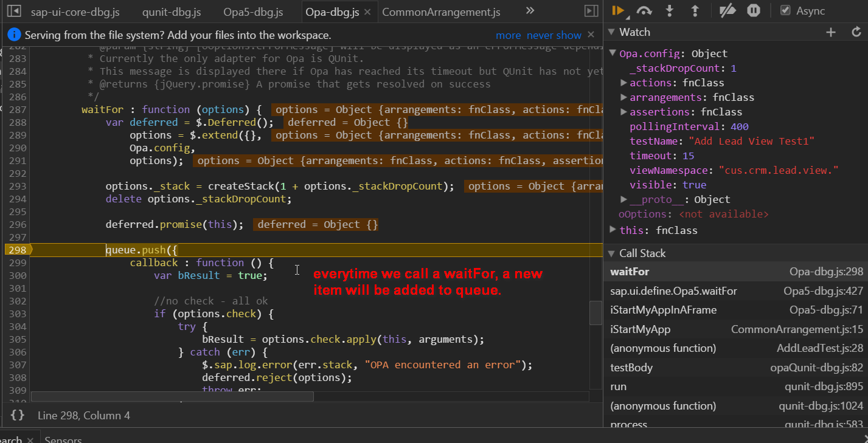
Task: Resume script execution
Action: click(x=618, y=10)
